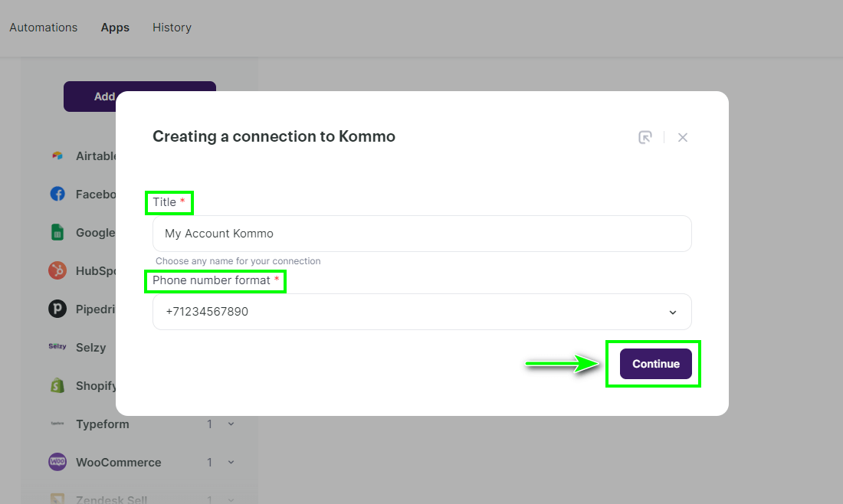Click the 'Title' field label

[x=165, y=202]
